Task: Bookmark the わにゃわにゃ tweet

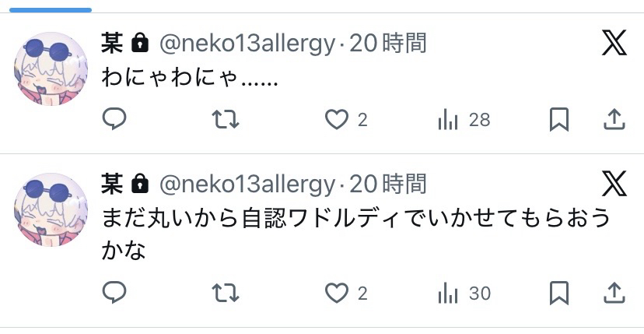Action: click(558, 119)
